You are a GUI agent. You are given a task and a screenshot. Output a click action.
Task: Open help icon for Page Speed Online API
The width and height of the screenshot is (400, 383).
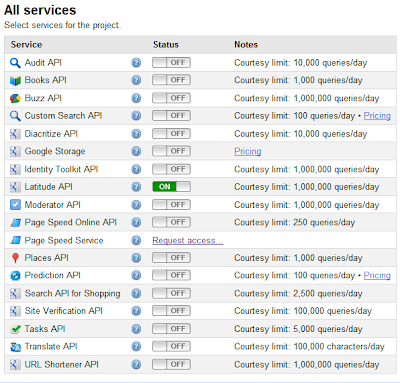click(x=136, y=222)
